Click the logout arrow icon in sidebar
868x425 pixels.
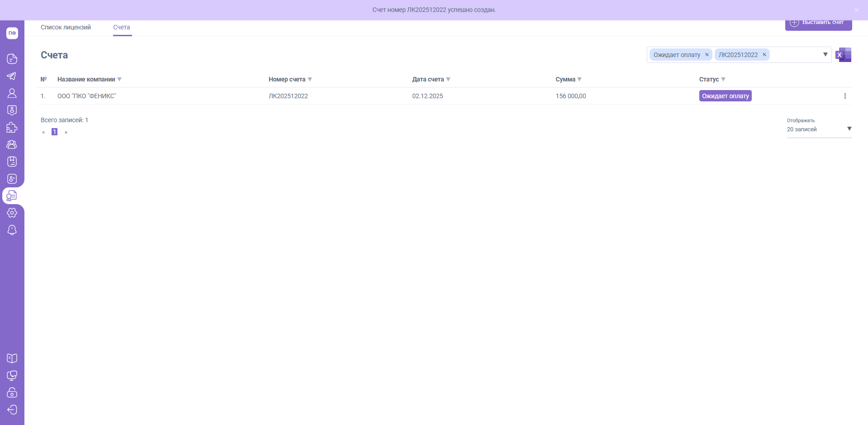point(12,410)
